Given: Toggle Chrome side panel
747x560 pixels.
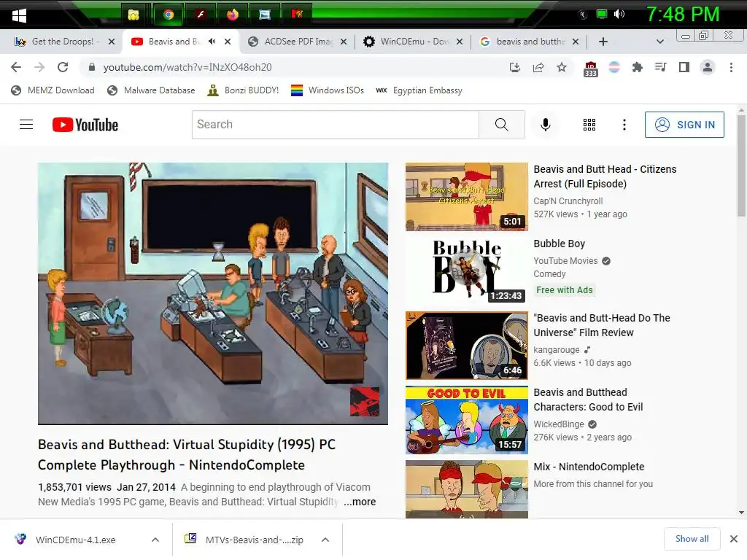Looking at the screenshot, I should coord(684,67).
